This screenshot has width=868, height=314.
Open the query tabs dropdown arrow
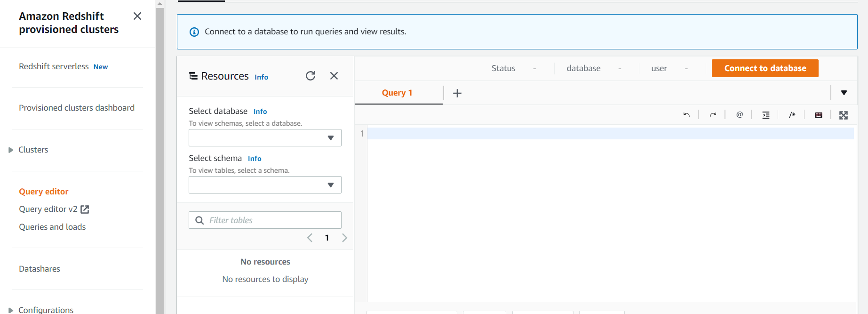coord(844,93)
